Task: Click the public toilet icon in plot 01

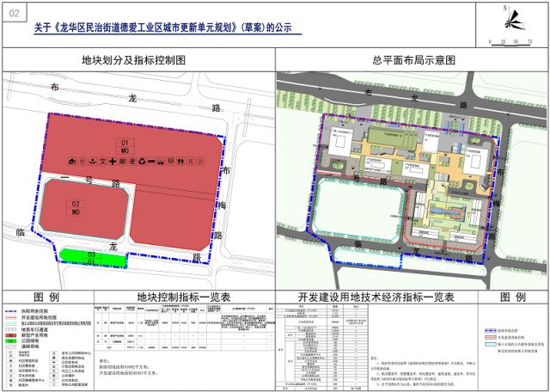Action: [x=181, y=162]
